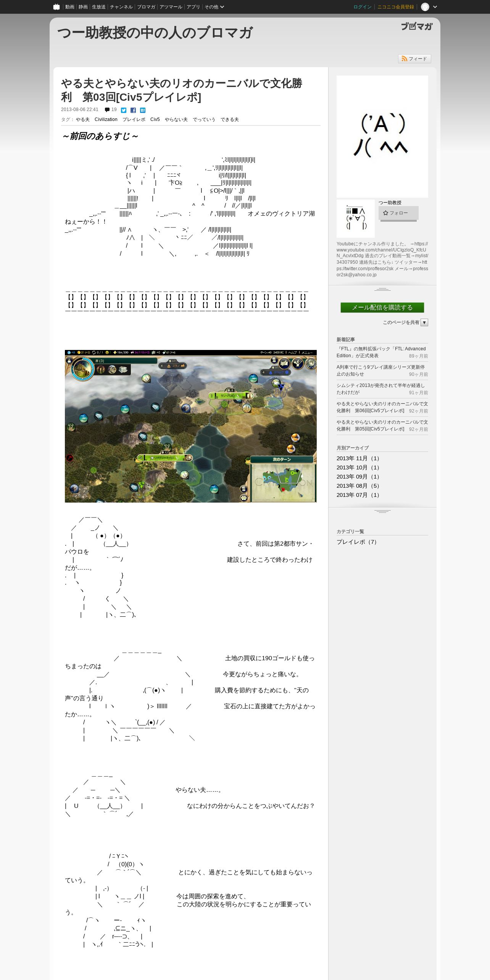Share article on Twitter icon
This screenshot has width=490, height=980.
pyautogui.click(x=124, y=110)
